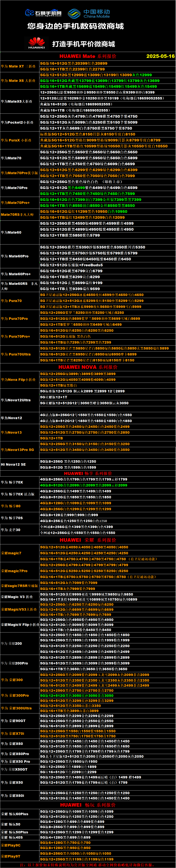Click the date 2025-05-16
The image size is (176, 868).
tap(160, 56)
